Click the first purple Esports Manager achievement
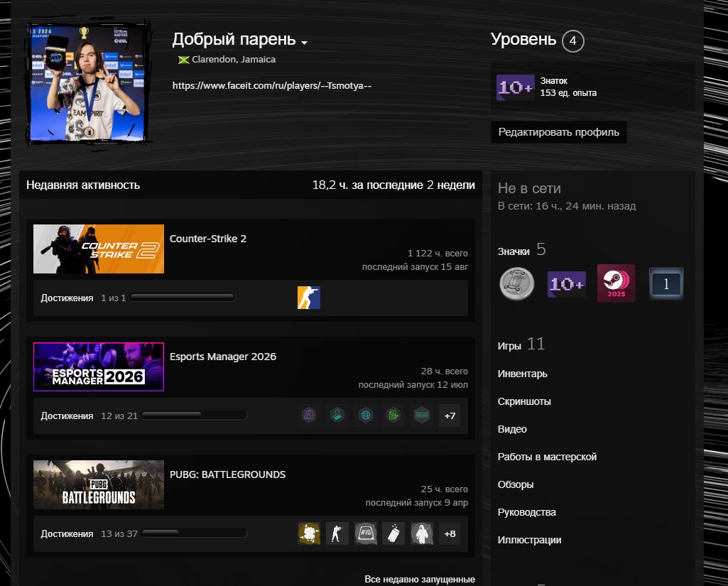 point(309,415)
